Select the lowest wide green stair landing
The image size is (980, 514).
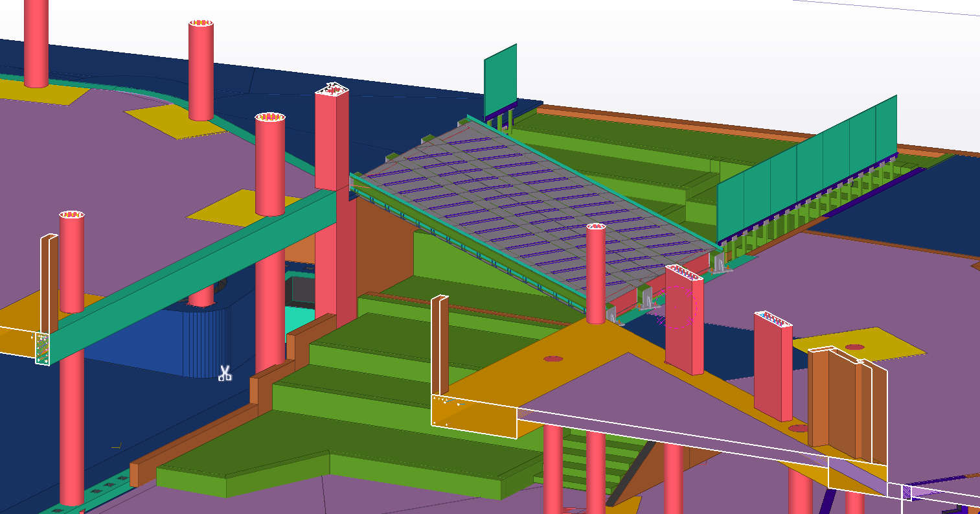(337, 463)
